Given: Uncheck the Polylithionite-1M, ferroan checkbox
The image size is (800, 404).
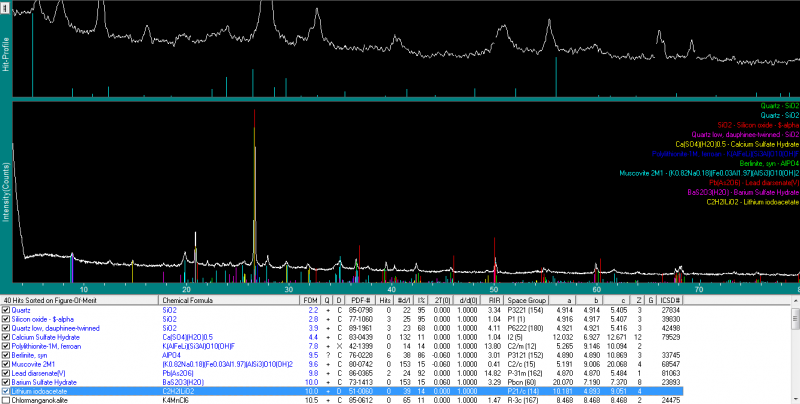Looking at the screenshot, I should point(6,346).
